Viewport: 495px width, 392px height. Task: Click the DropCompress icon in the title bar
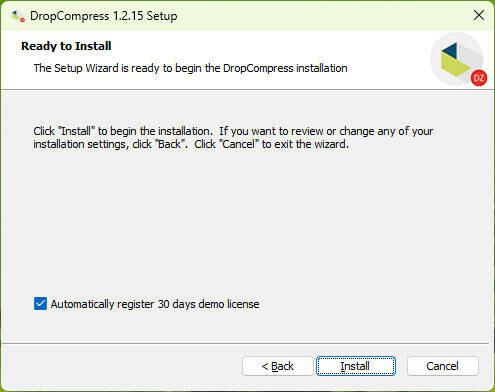tap(17, 16)
